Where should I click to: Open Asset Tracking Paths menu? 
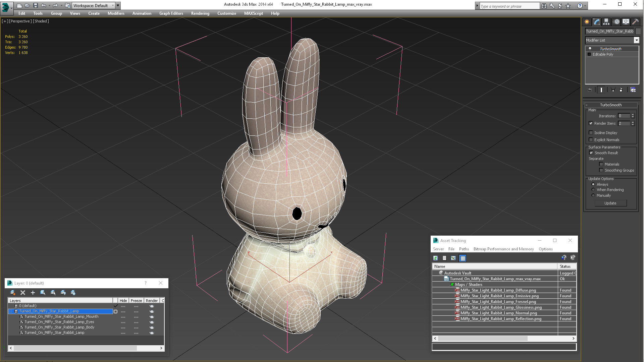coord(464,249)
